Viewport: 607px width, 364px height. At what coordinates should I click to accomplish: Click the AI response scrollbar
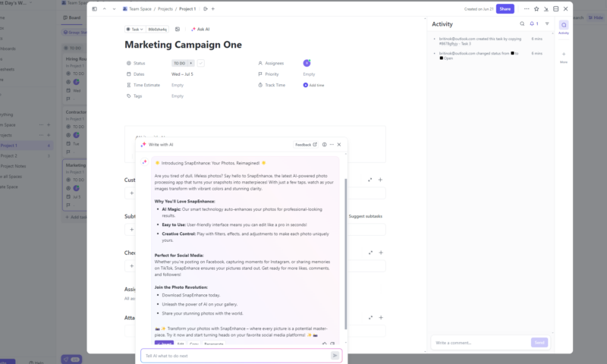pos(345,253)
